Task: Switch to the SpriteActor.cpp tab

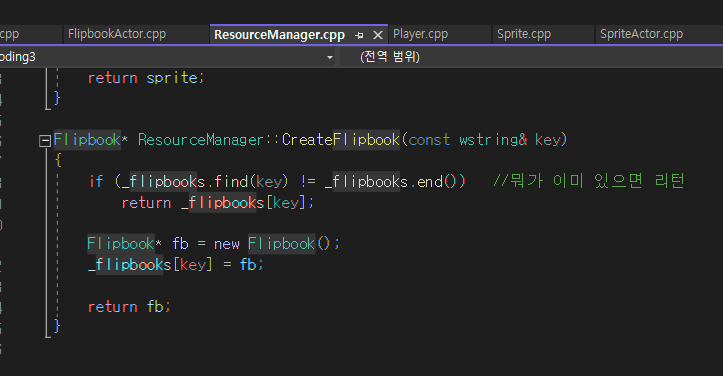Action: click(x=641, y=34)
